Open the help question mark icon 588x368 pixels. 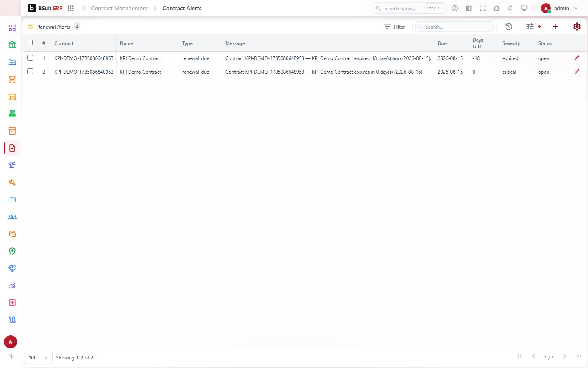455,8
